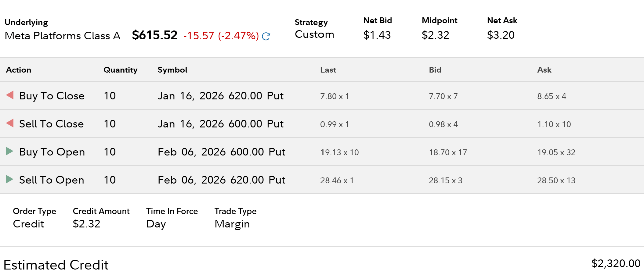The image size is (644, 275).
Task: Select the Feb 06, 2026 620.00 Put symbol
Action: click(x=221, y=180)
